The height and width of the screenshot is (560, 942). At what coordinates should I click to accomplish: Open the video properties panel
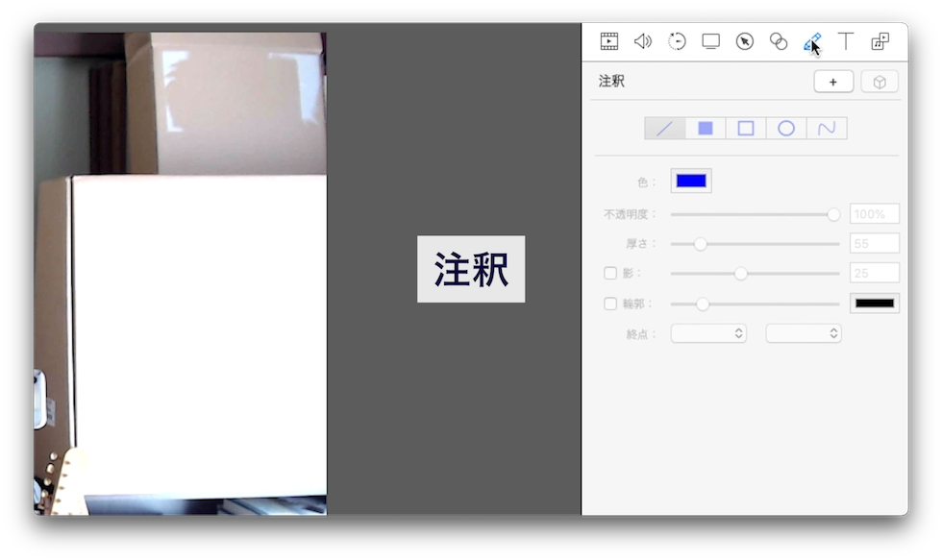click(x=608, y=41)
